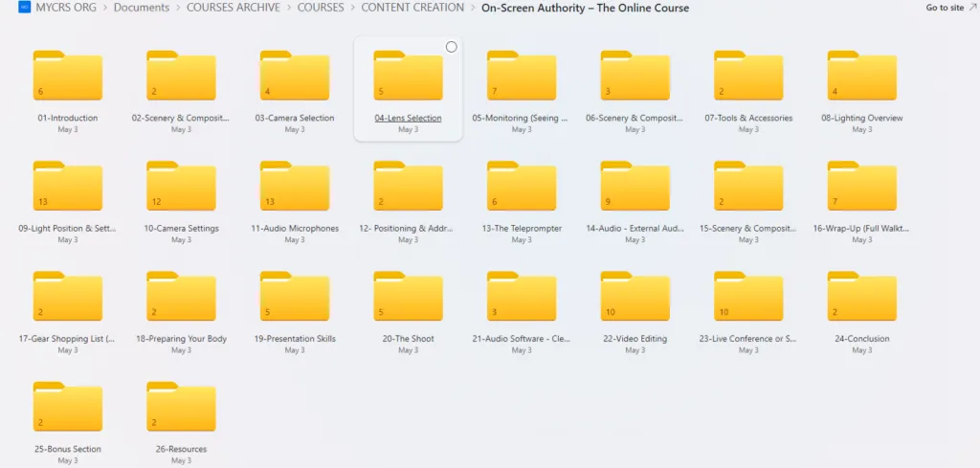Open the 22-Video Editing folder icon
The width and height of the screenshot is (980, 468).
[x=635, y=297]
